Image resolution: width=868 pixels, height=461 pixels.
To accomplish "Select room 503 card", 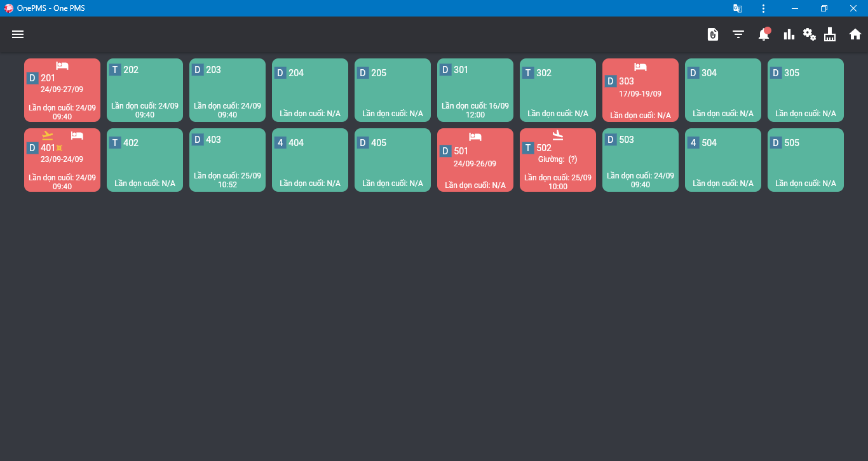I will pos(641,160).
